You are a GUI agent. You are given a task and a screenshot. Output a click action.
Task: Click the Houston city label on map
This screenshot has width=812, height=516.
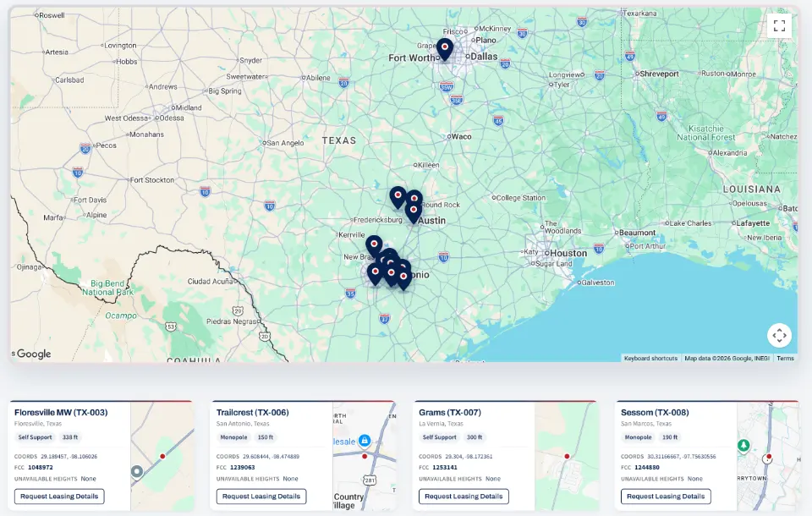point(568,253)
